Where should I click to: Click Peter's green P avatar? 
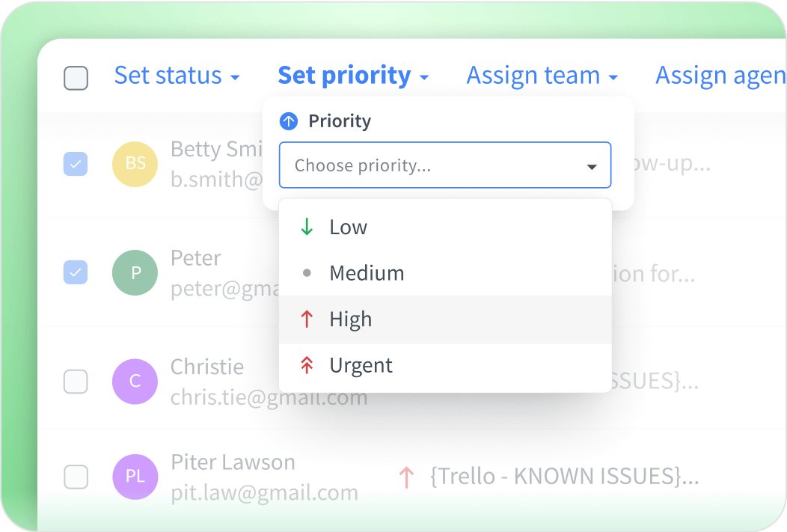tap(135, 273)
